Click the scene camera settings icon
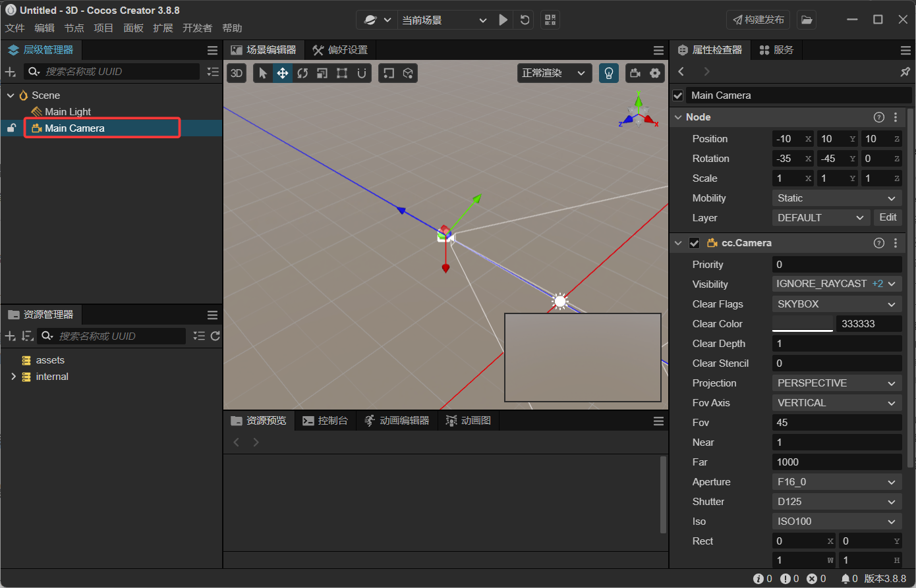Screen dimensions: 916x588 pyautogui.click(x=635, y=73)
